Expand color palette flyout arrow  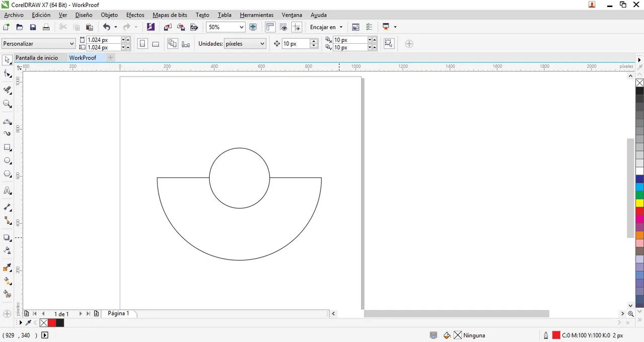[639, 60]
